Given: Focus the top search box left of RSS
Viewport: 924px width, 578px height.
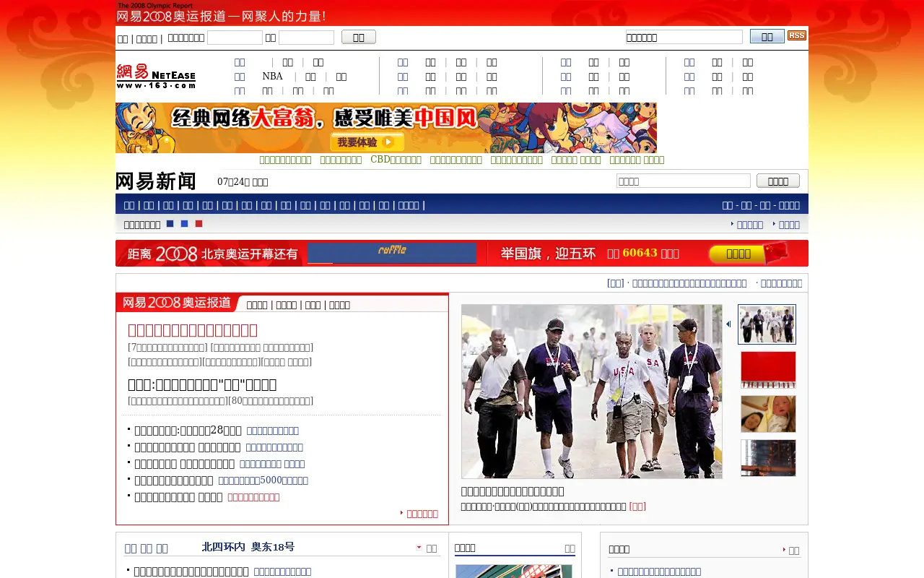Looking at the screenshot, I should [684, 37].
